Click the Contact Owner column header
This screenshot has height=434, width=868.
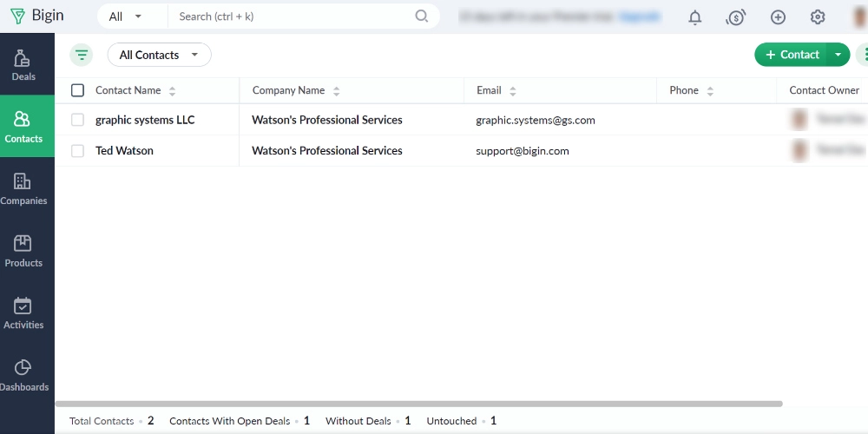click(824, 90)
